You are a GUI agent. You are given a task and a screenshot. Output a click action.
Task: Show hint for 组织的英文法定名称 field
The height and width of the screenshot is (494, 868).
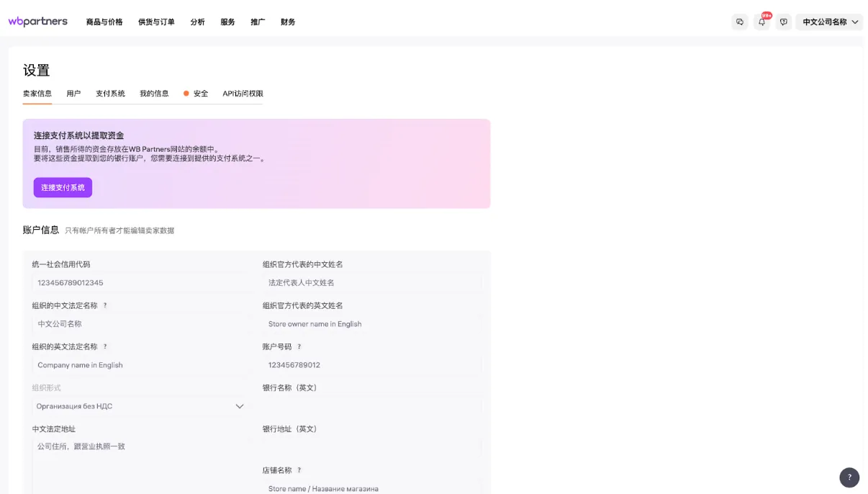coord(105,346)
